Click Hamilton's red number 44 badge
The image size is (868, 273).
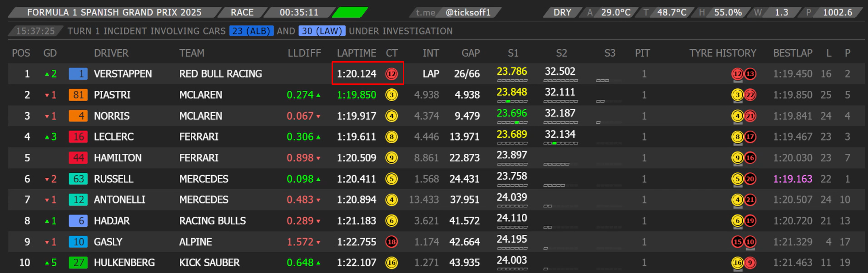pos(78,158)
